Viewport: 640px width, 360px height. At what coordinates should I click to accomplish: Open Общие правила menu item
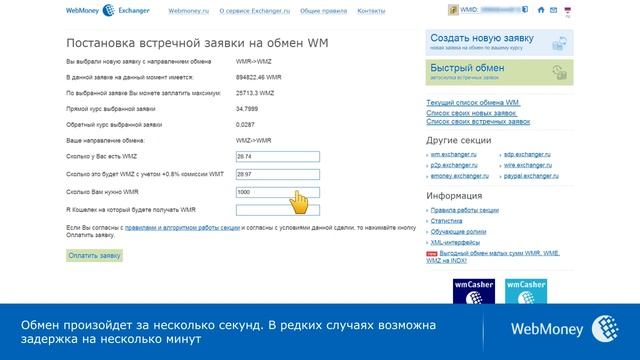pyautogui.click(x=324, y=11)
